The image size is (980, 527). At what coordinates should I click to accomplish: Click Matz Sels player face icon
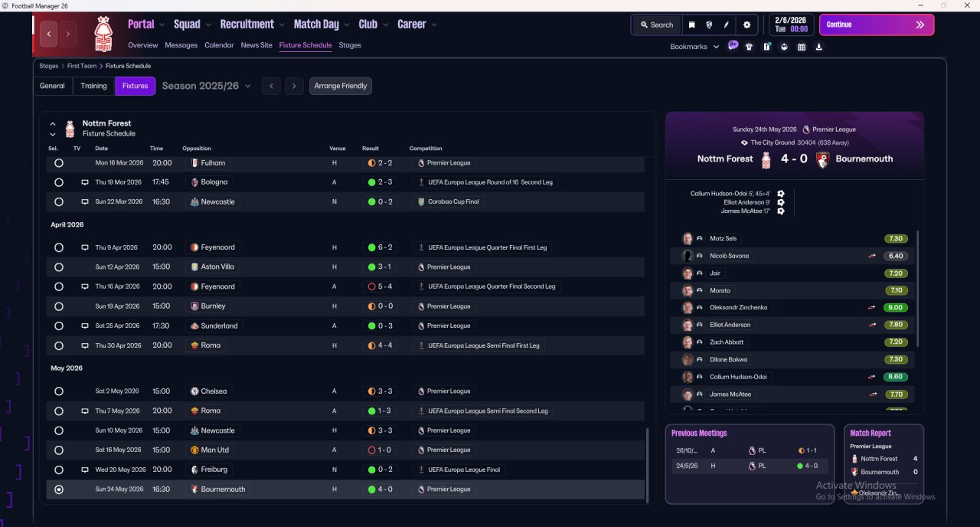[688, 239]
